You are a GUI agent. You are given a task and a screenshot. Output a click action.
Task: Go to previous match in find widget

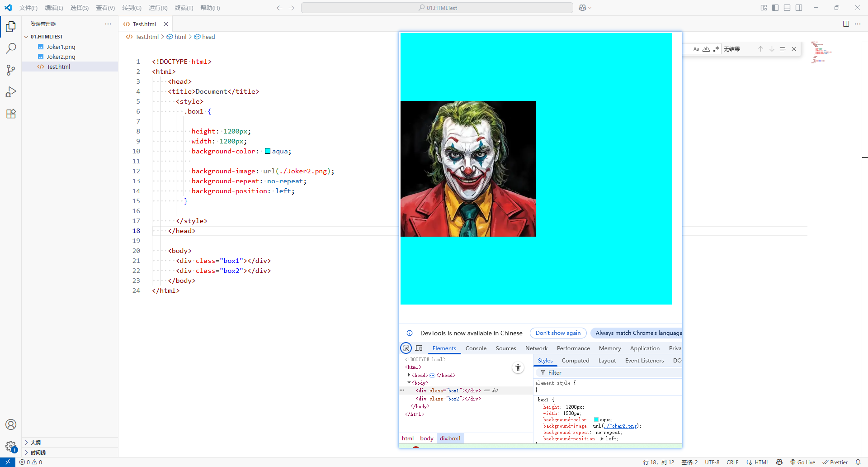pyautogui.click(x=760, y=49)
